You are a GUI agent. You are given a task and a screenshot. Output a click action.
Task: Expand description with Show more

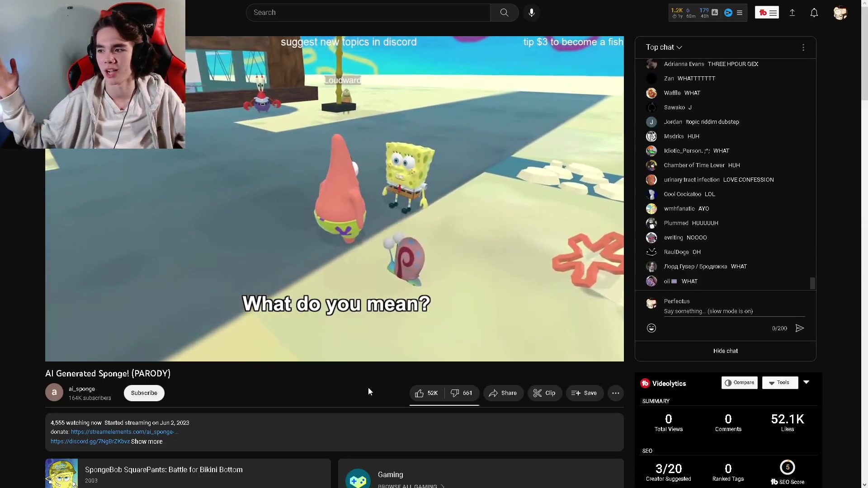[x=146, y=441]
